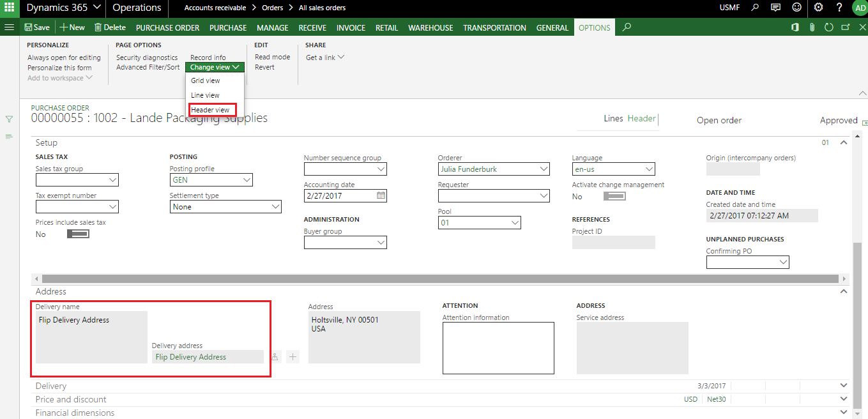Open the feedback smiley icon
The width and height of the screenshot is (868, 419).
point(796,8)
